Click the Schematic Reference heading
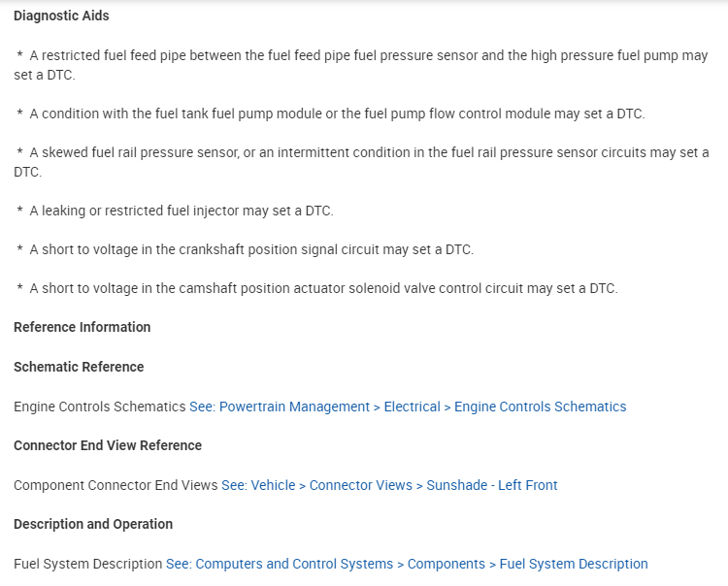Viewport: 728px width, 586px height. (x=79, y=367)
